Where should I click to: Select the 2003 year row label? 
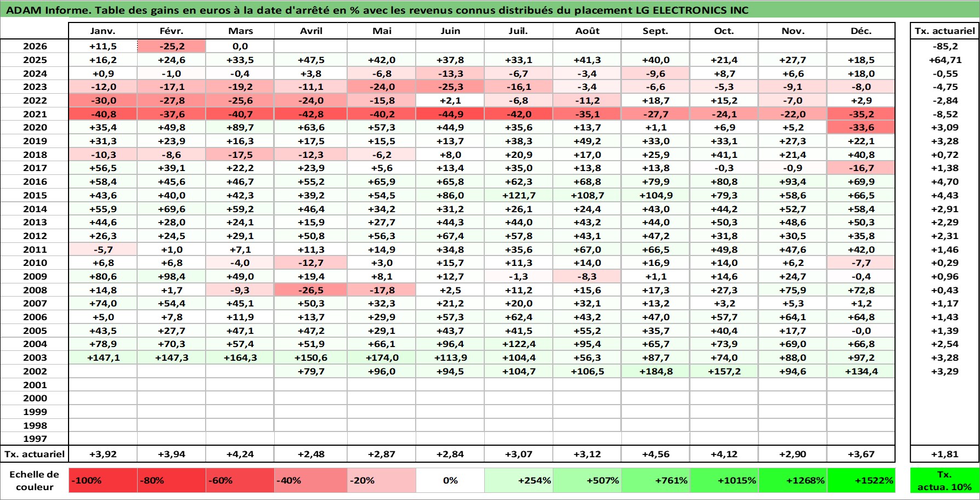[35, 357]
